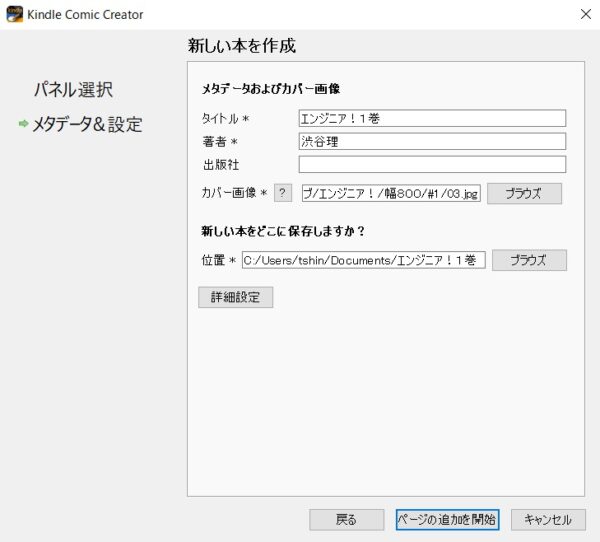Viewport: 600px width, 542px height.
Task: Click ブラウズ button next to cover image
Action: tap(524, 193)
